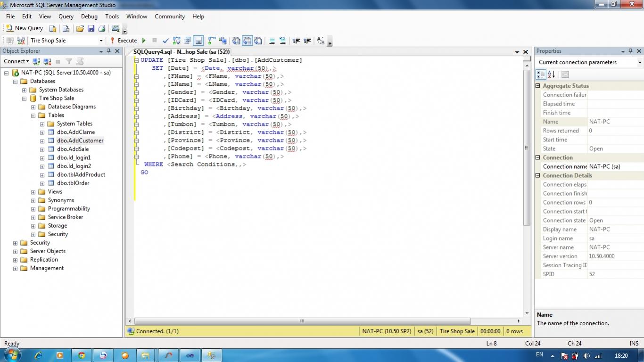The height and width of the screenshot is (362, 644).
Task: Open the Current connection parameters dropdown
Action: 640,62
